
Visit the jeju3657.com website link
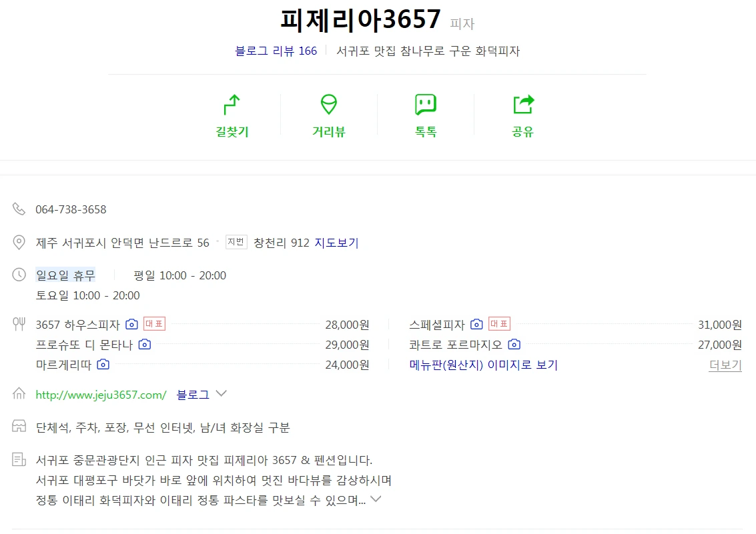click(101, 395)
